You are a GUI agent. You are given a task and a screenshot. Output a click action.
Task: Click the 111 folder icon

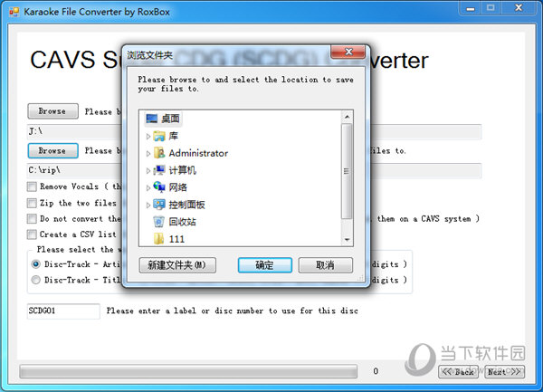159,239
